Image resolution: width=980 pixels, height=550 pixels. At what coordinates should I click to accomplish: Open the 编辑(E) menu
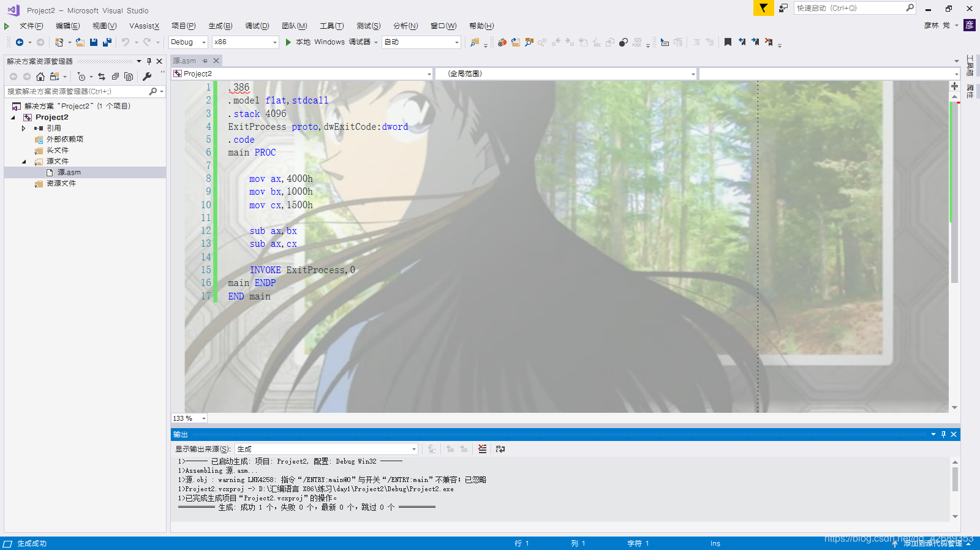click(x=67, y=26)
